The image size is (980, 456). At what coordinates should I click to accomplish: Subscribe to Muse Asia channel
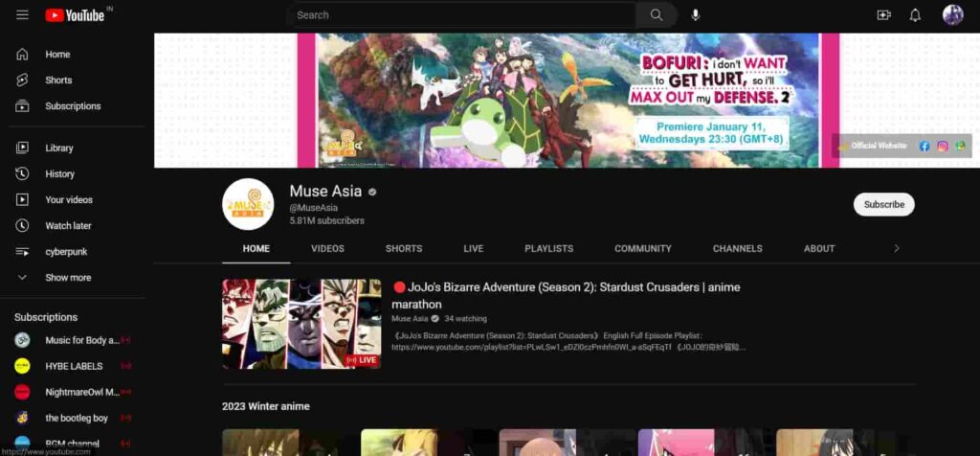pyautogui.click(x=883, y=205)
